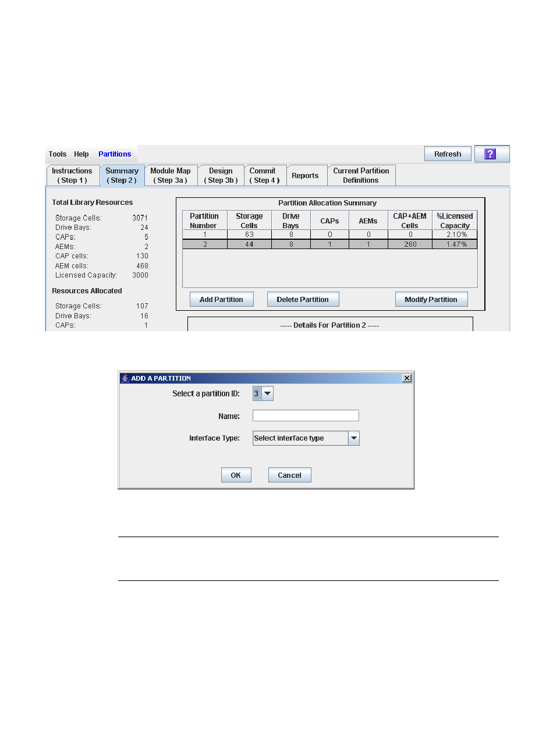Click the Licensed Capacity: 3000 entry
This screenshot has height=756, width=553.
(102, 275)
